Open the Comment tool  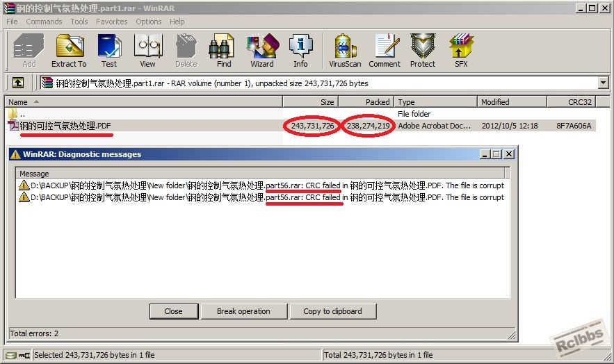coord(385,50)
